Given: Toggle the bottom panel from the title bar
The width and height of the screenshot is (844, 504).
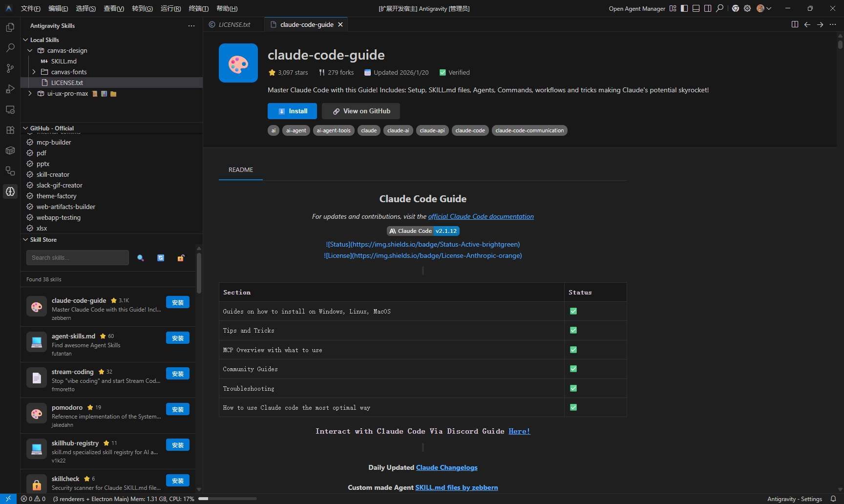Looking at the screenshot, I should tap(696, 8).
